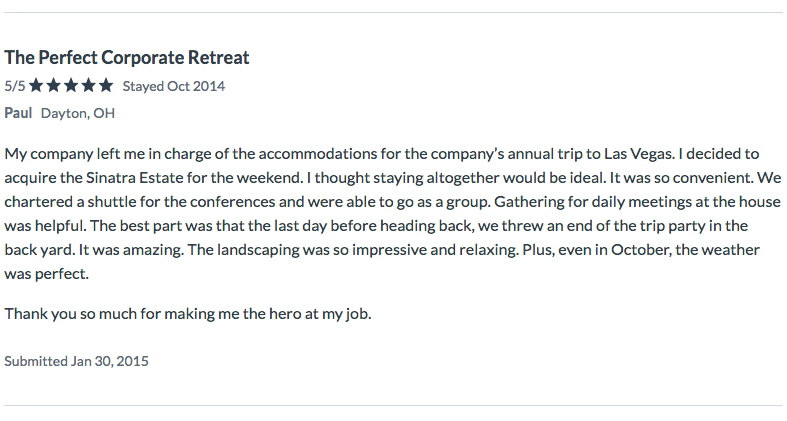The image size is (787, 421).
Task: Click the review title The Perfect Corporate Retreat
Action: click(x=126, y=58)
